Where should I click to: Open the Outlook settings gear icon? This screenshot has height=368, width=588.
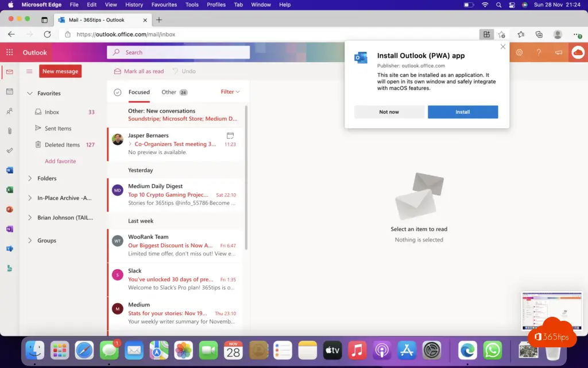coord(519,52)
